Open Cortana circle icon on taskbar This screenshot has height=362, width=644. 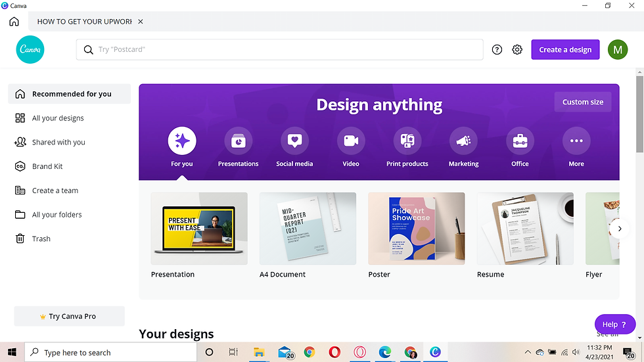pos(209,352)
